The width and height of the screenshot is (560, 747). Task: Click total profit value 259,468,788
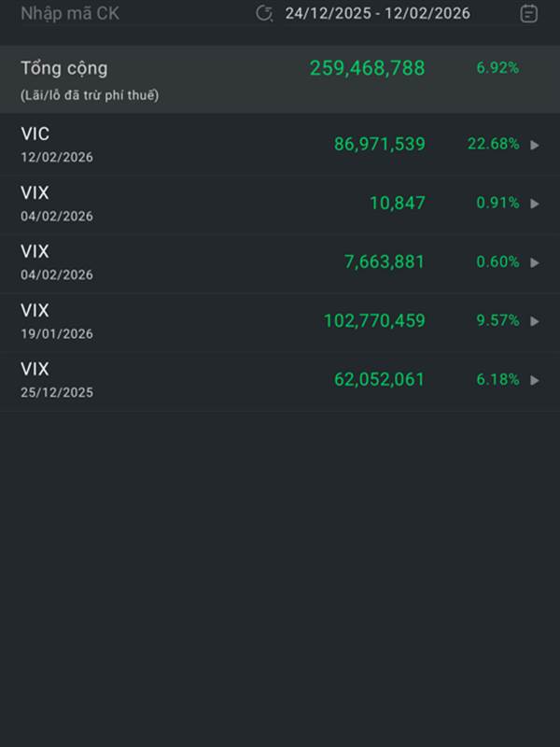coord(367,68)
